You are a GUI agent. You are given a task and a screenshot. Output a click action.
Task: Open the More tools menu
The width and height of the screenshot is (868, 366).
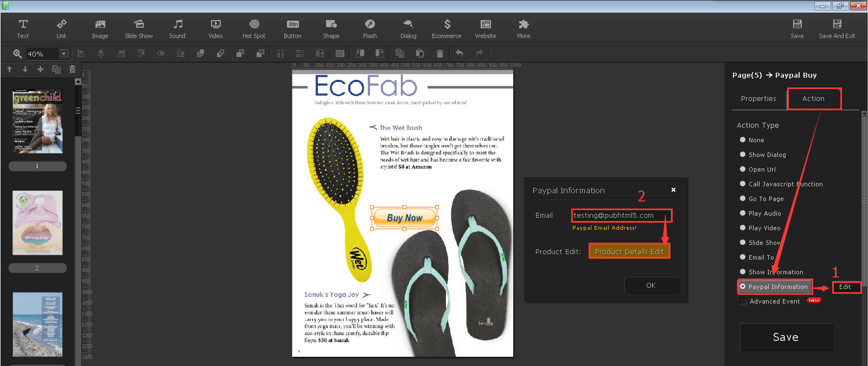[x=524, y=29]
